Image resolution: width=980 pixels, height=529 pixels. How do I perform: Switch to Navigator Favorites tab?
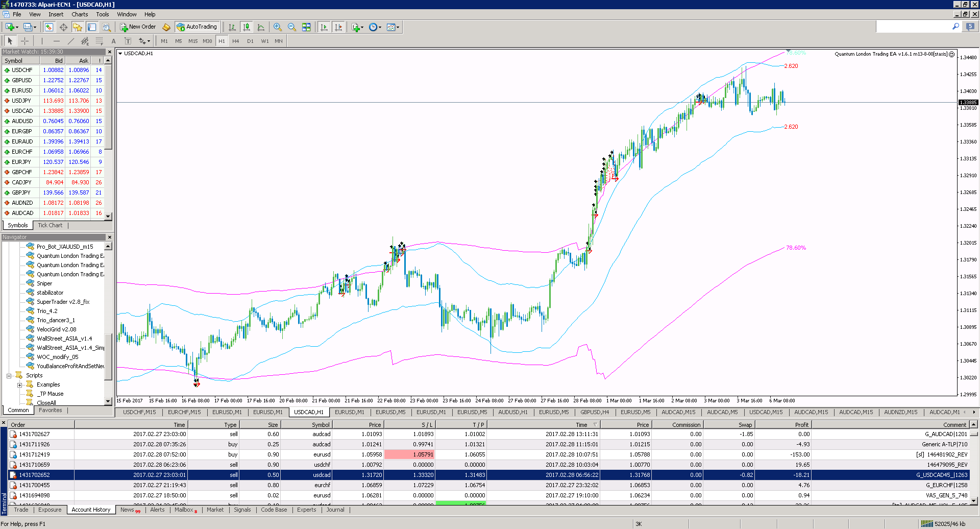tap(50, 410)
